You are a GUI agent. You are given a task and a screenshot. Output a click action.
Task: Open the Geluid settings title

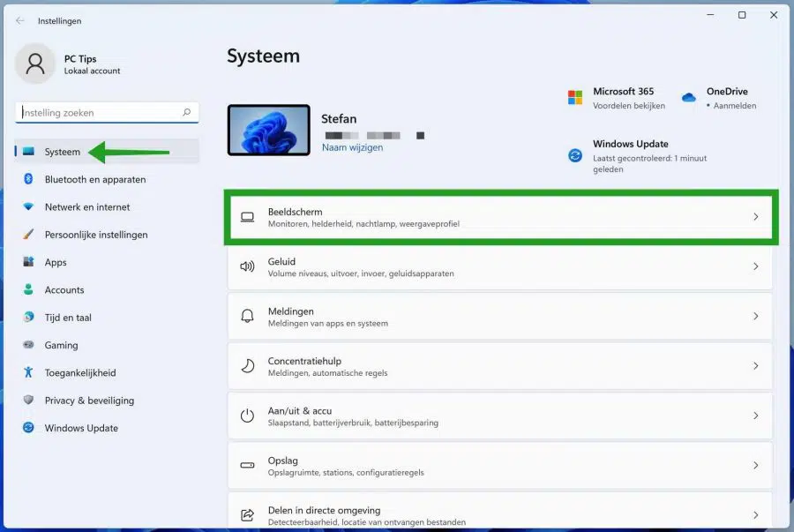point(281,261)
